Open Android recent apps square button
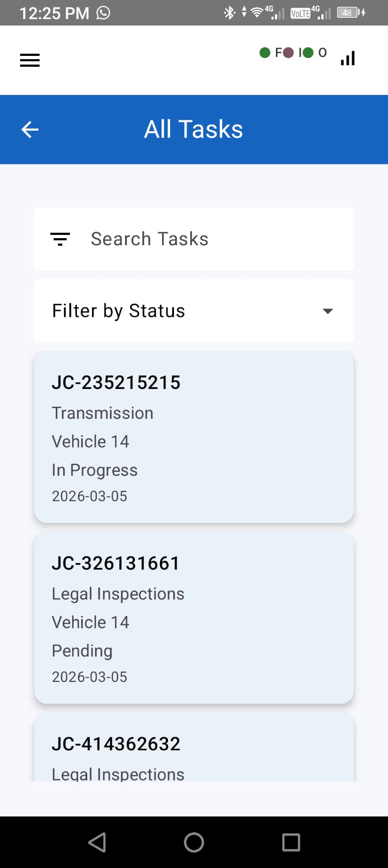388x868 pixels. click(x=291, y=843)
